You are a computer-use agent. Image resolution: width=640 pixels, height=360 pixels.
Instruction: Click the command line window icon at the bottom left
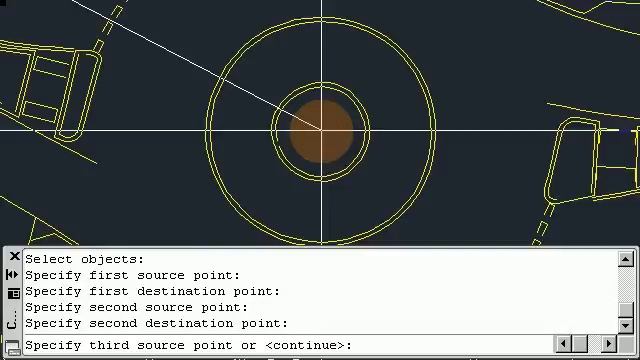click(13, 347)
